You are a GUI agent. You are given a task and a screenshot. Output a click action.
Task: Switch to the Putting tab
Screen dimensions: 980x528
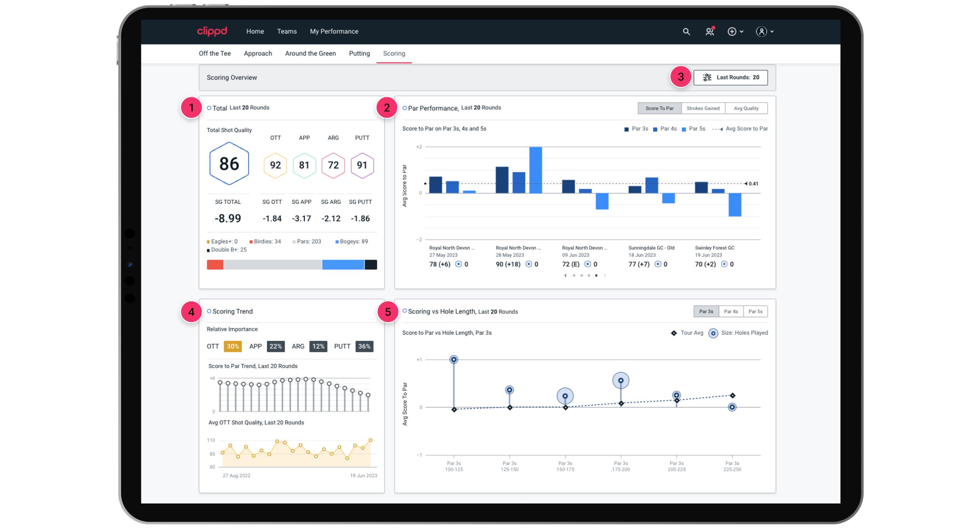pyautogui.click(x=359, y=53)
